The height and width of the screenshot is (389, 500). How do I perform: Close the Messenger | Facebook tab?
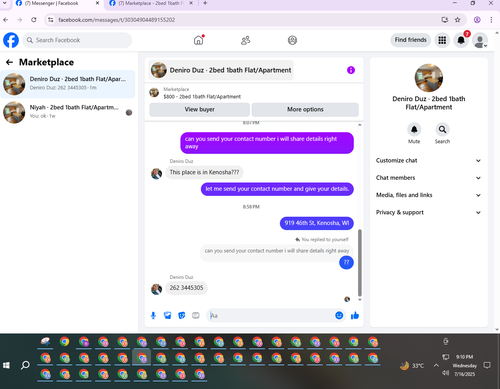(97, 3)
